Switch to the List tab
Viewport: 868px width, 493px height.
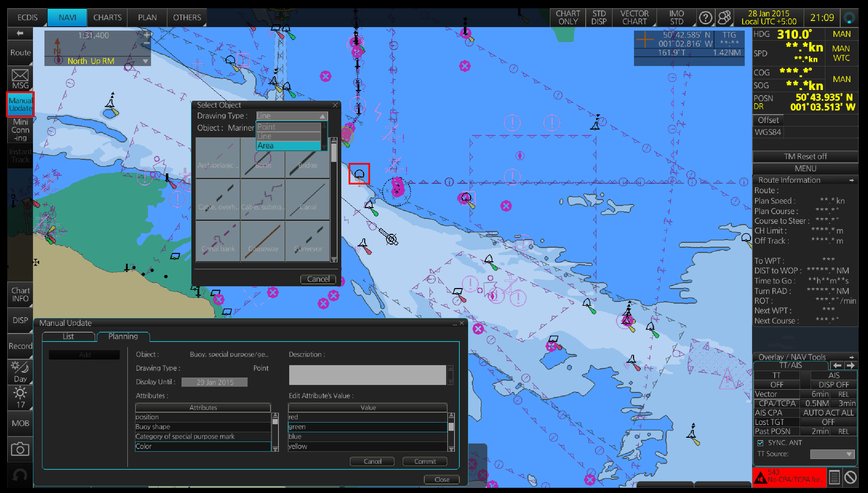pos(68,336)
